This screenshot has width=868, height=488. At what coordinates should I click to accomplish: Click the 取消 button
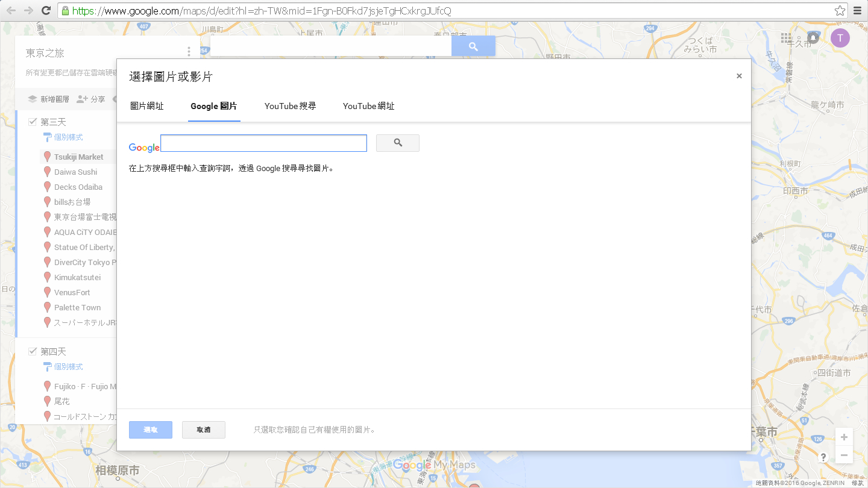(x=204, y=430)
